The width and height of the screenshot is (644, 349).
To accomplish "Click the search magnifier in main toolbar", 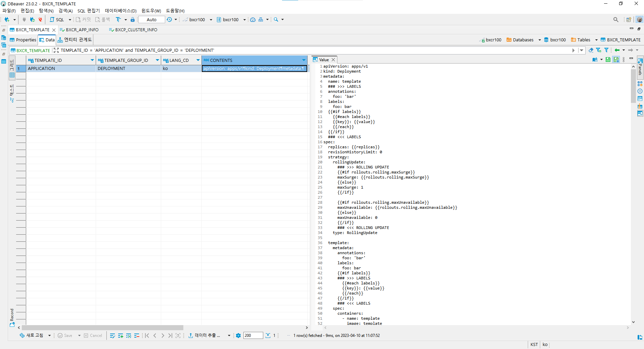I will [x=276, y=20].
